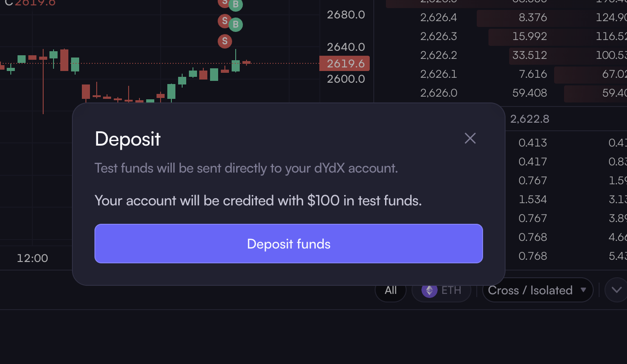Open the Cross / Isolated dropdown
Image resolution: width=627 pixels, height=364 pixels.
click(537, 290)
